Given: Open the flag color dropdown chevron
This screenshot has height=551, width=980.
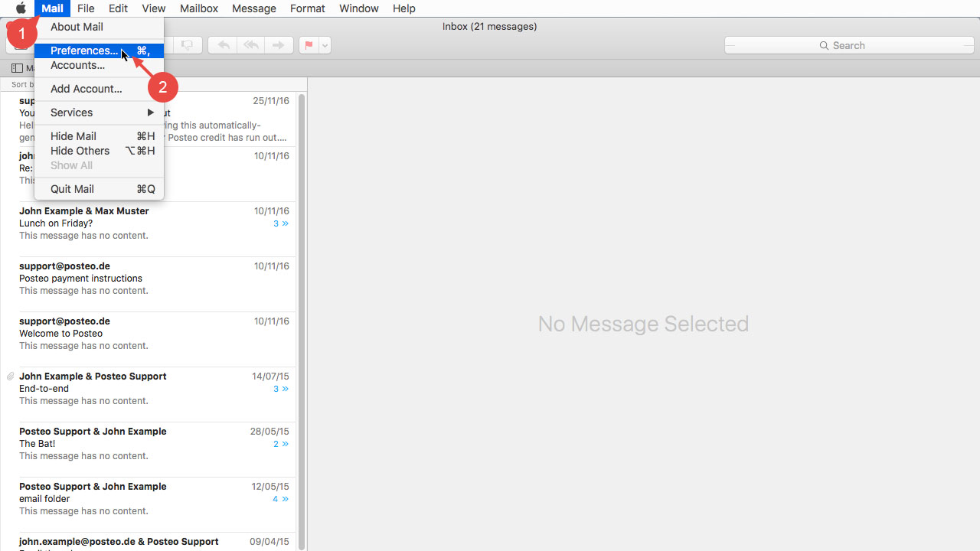Looking at the screenshot, I should (324, 45).
